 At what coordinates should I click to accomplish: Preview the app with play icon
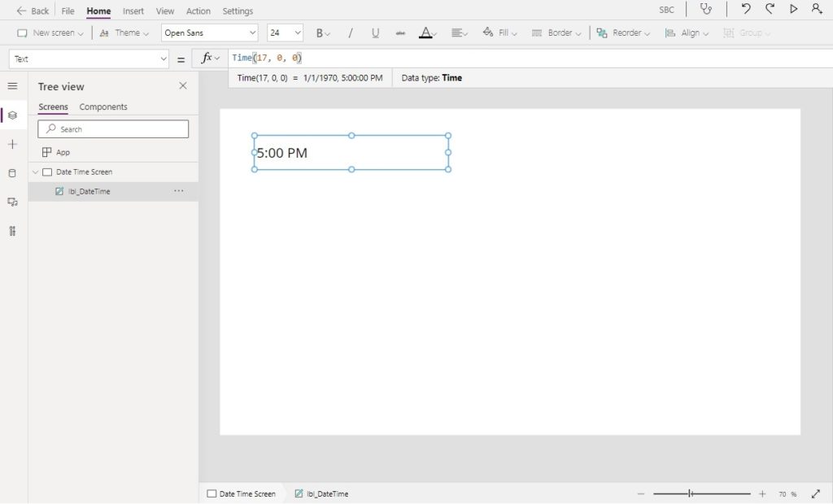pyautogui.click(x=793, y=10)
